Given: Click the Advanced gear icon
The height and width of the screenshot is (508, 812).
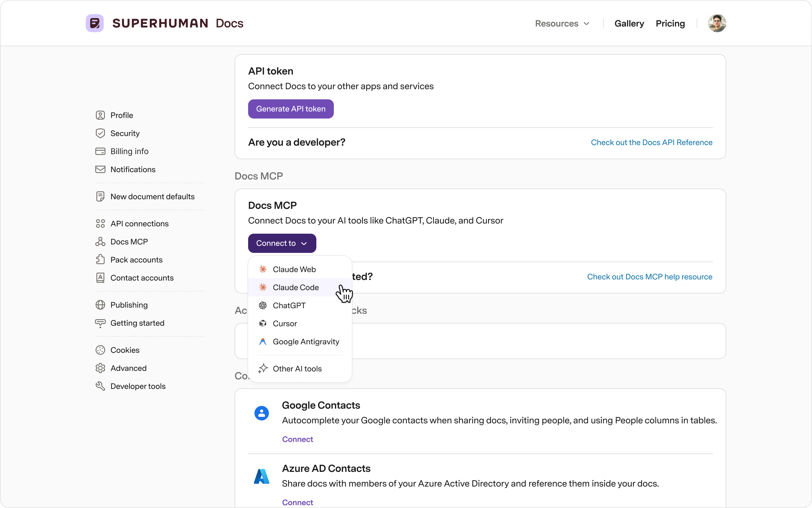Looking at the screenshot, I should [x=100, y=368].
